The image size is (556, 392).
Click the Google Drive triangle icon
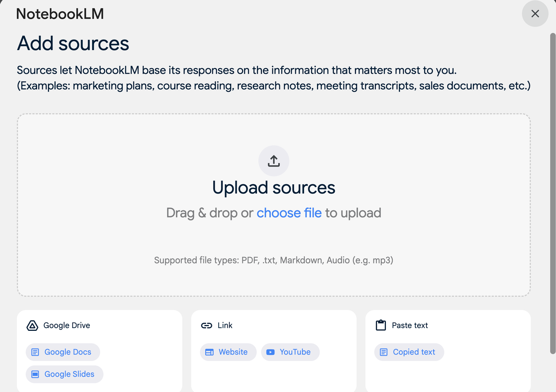tap(32, 325)
